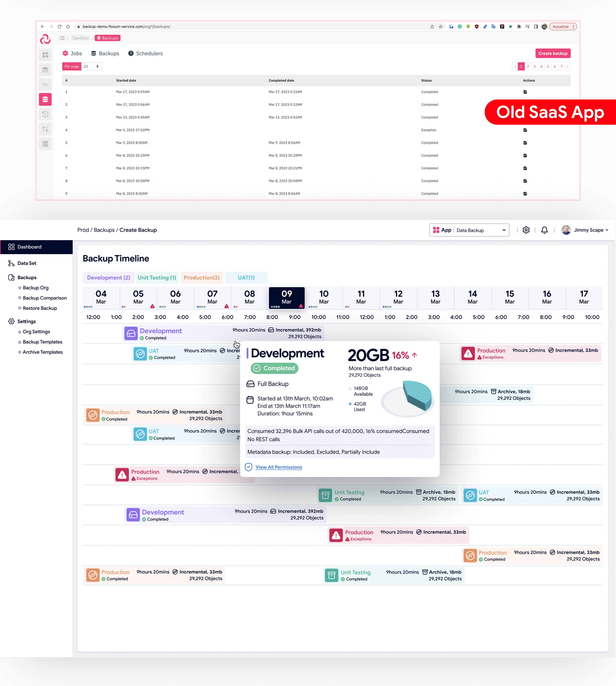Select the Production(2) timeline filter tab

[x=201, y=278]
